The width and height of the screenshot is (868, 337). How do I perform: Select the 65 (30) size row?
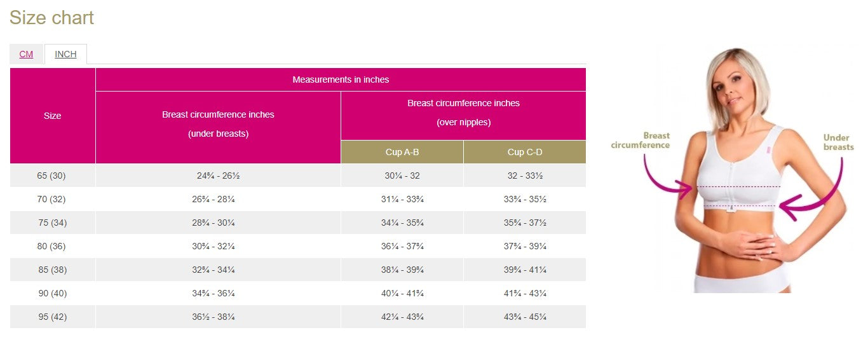point(52,175)
